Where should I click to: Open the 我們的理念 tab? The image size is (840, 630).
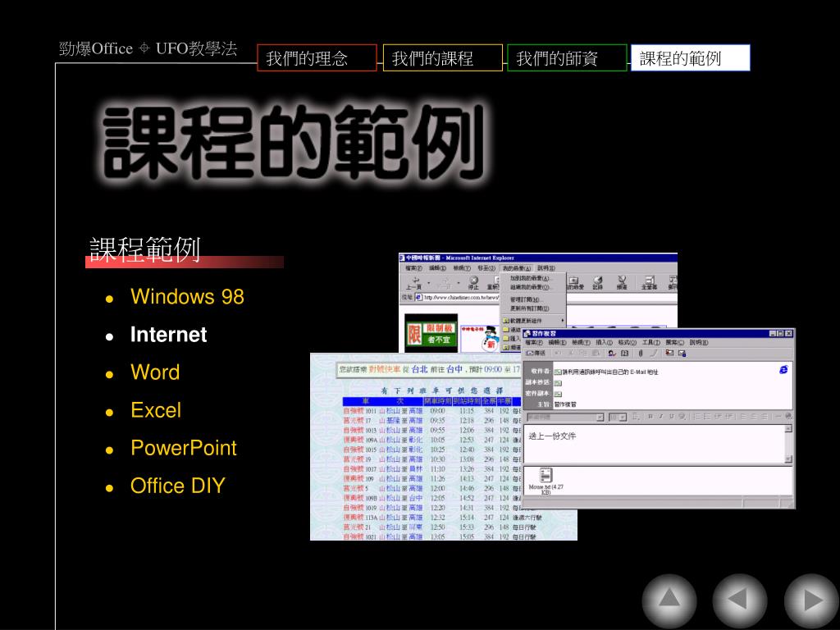tap(317, 58)
